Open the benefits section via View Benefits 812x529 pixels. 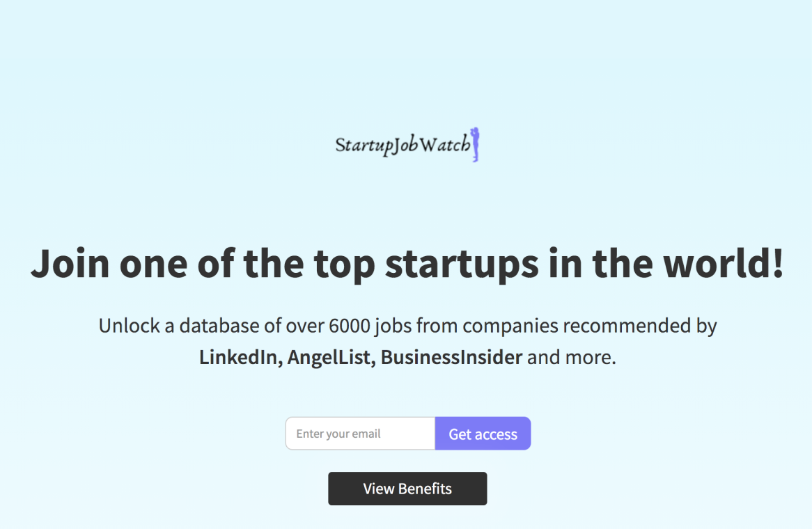[x=407, y=488]
